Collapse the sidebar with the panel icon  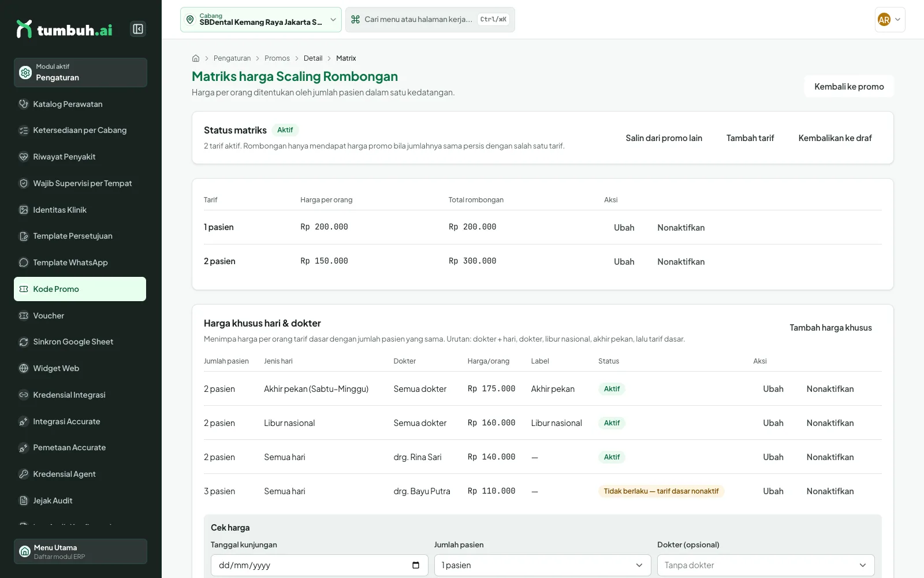point(138,29)
